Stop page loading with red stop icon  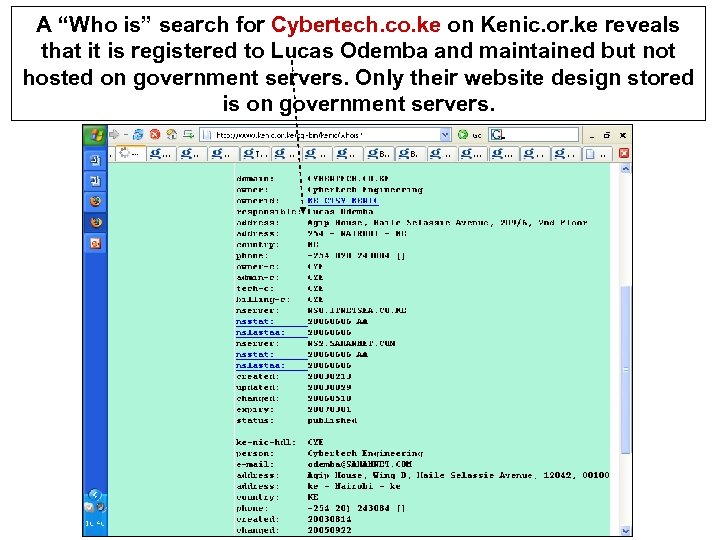point(155,135)
